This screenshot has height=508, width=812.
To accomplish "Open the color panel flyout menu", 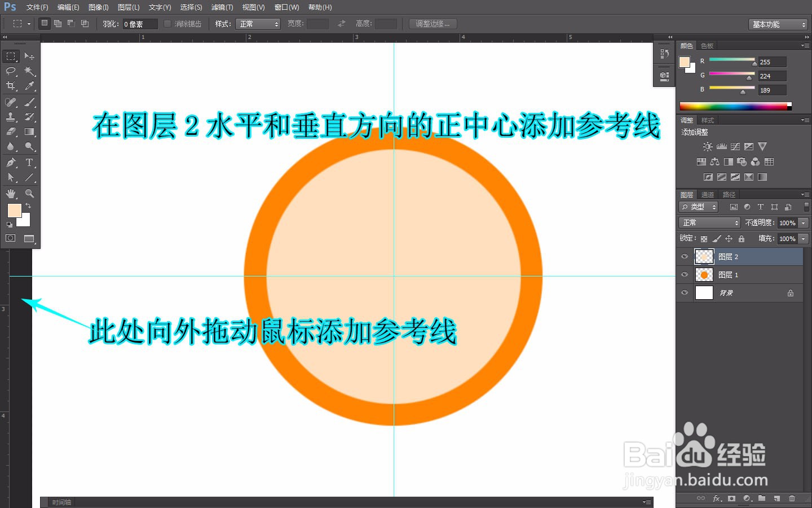I will (x=805, y=46).
